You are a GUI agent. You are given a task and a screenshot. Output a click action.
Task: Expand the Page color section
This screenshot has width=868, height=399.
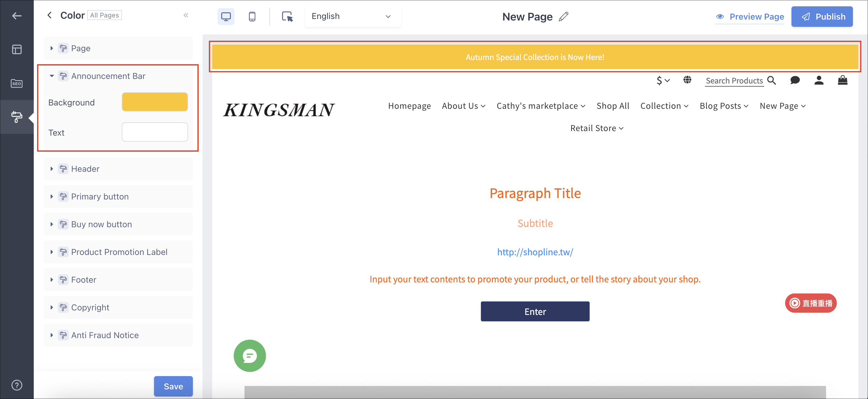tap(118, 48)
